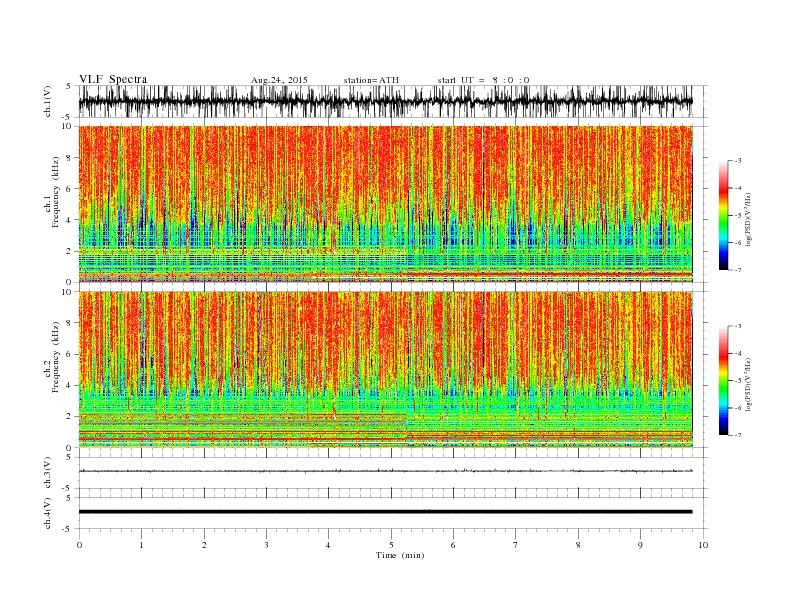Click the "6" kHz tick on ch.2 spectrogram axis
The image size is (792, 612).
click(x=70, y=354)
